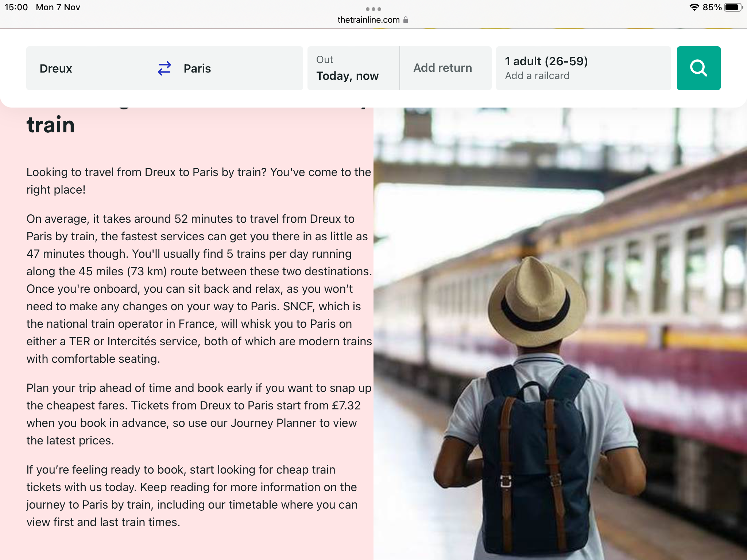Tap Add a railcard
747x560 pixels.
point(537,76)
